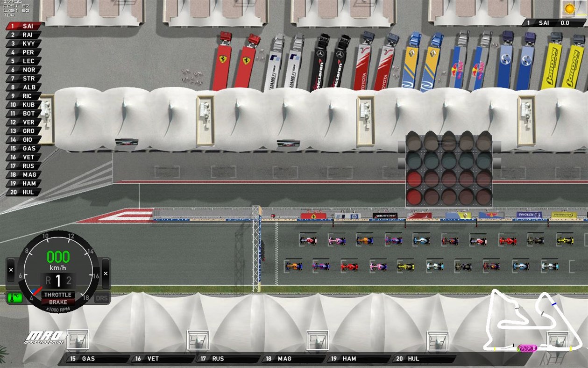Click '18 MAG' in the bottom ticker bar
The image size is (588, 368).
click(x=293, y=359)
